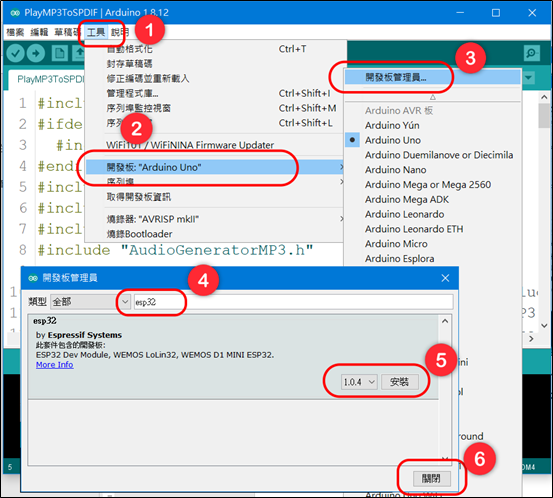Click the esp32 package title text

pos(45,321)
